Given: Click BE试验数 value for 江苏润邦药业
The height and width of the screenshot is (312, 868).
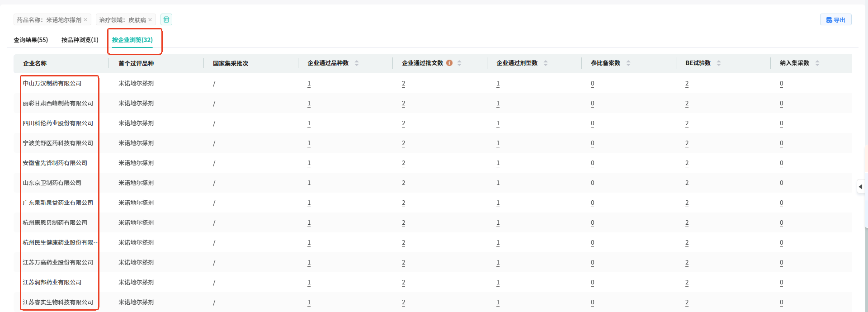Looking at the screenshot, I should 687,283.
